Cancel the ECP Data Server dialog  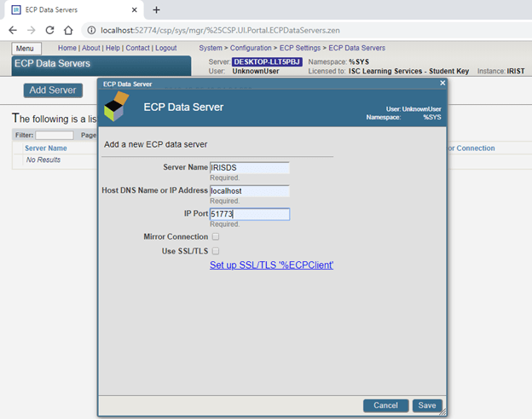click(385, 405)
